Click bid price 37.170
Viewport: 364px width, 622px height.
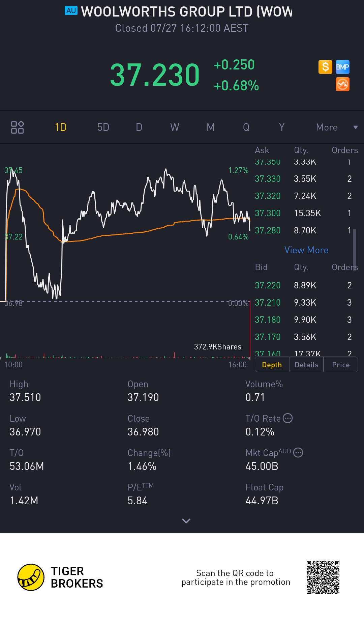pos(268,337)
